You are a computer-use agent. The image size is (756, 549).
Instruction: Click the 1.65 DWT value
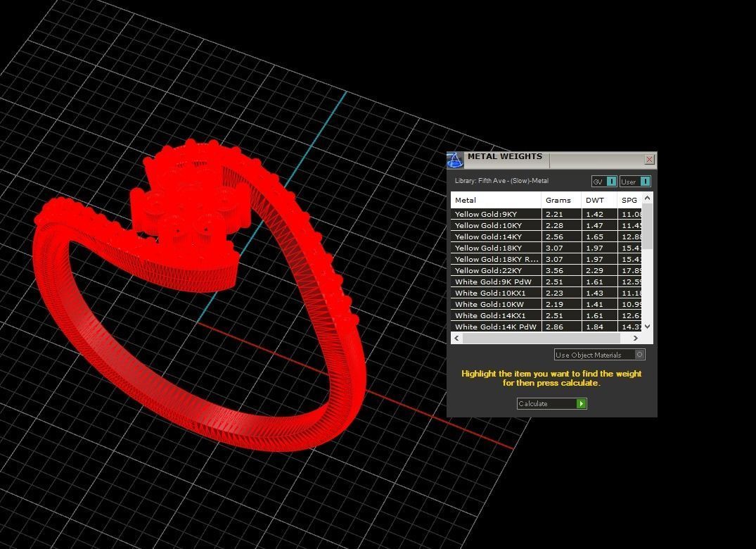[594, 237]
